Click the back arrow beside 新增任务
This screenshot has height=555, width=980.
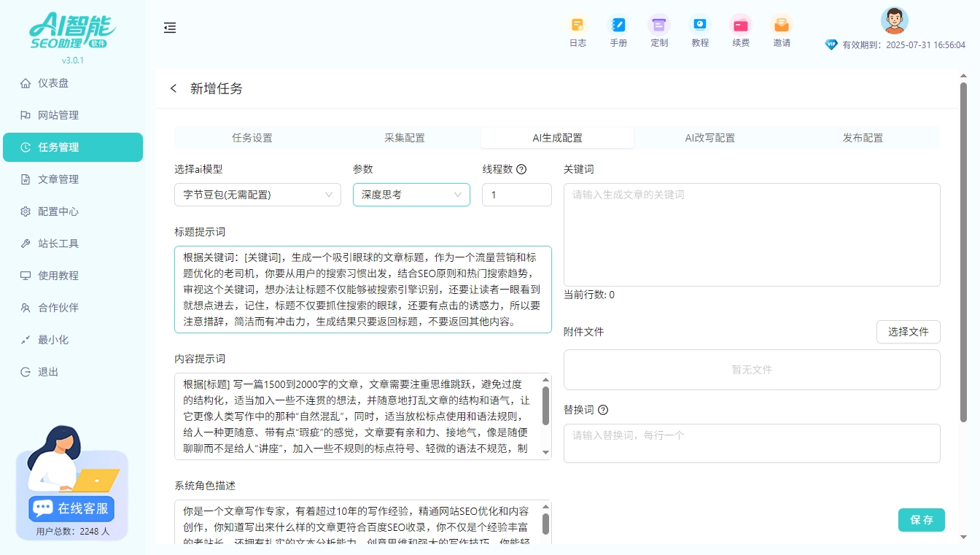173,88
